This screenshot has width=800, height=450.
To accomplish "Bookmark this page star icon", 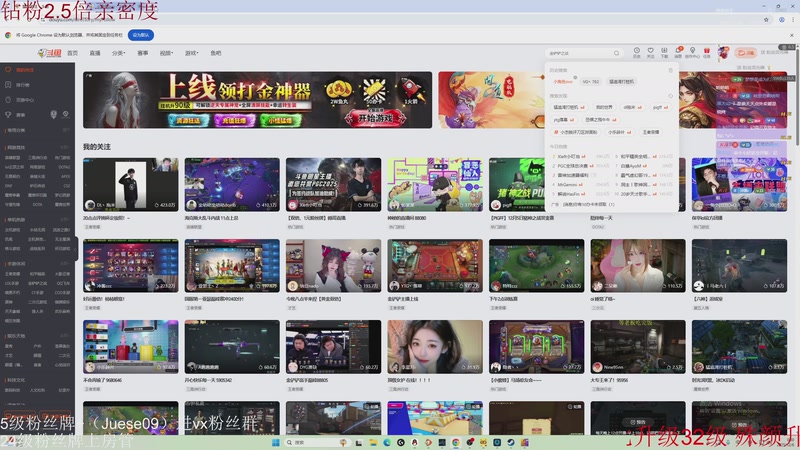I will pos(766,20).
